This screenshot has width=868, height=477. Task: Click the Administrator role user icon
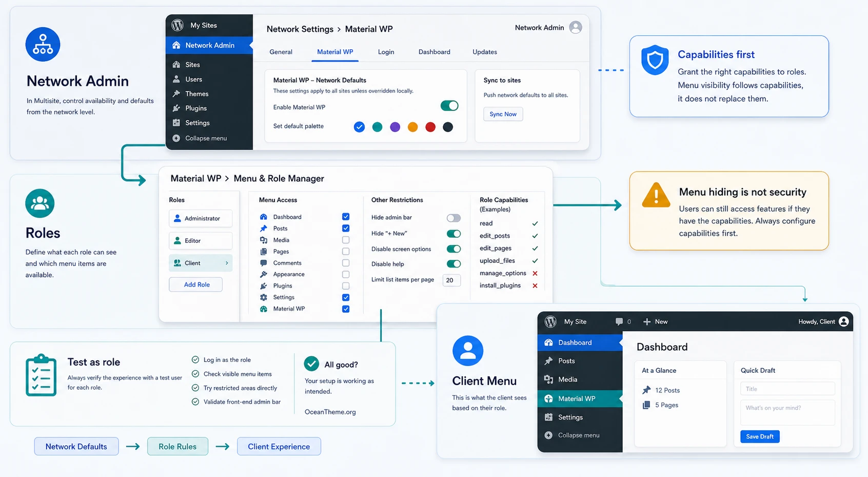pos(177,218)
